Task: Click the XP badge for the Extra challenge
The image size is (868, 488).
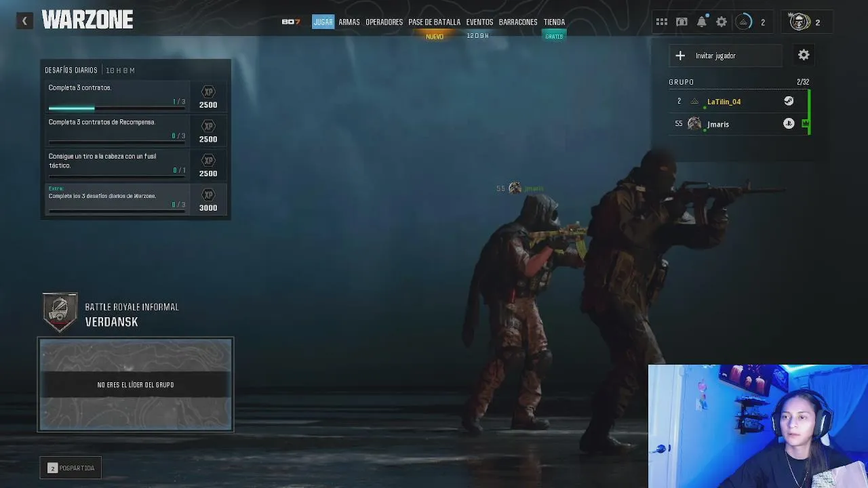Action: click(208, 195)
